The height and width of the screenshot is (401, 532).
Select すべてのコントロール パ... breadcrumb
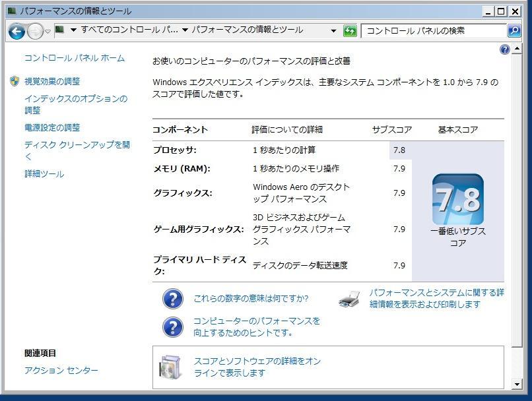coord(129,30)
